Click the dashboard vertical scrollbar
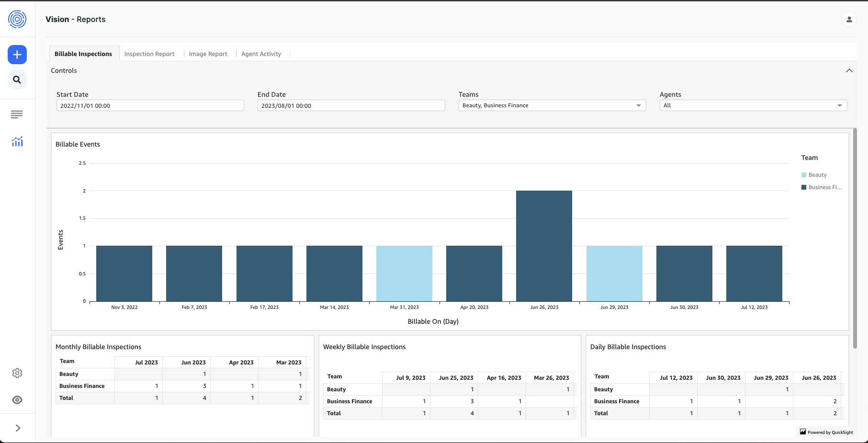Viewport: 868px width, 443px height. coord(855,238)
